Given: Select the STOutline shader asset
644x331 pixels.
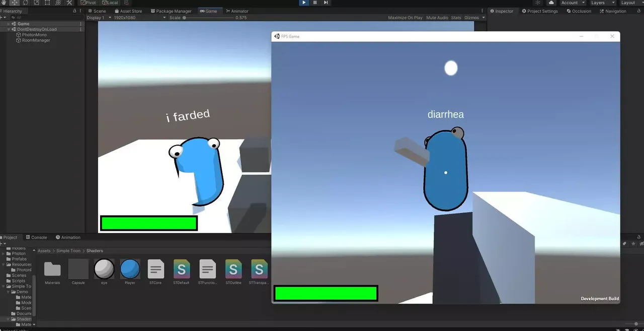Looking at the screenshot, I should (x=233, y=272).
